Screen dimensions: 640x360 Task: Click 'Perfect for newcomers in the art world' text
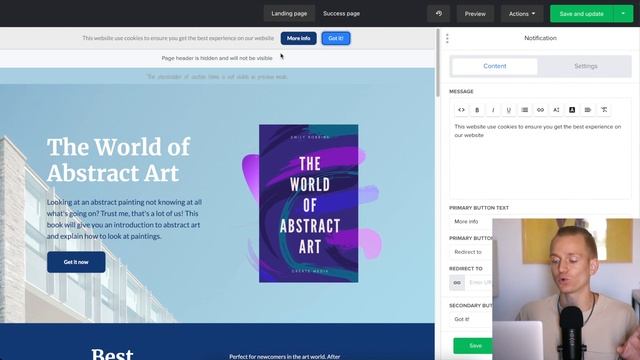[x=284, y=357]
